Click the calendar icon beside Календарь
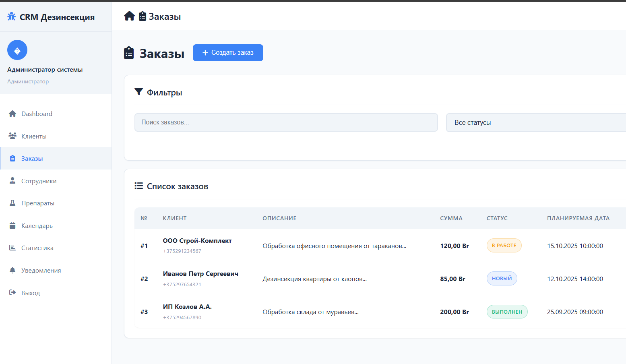 (12, 226)
